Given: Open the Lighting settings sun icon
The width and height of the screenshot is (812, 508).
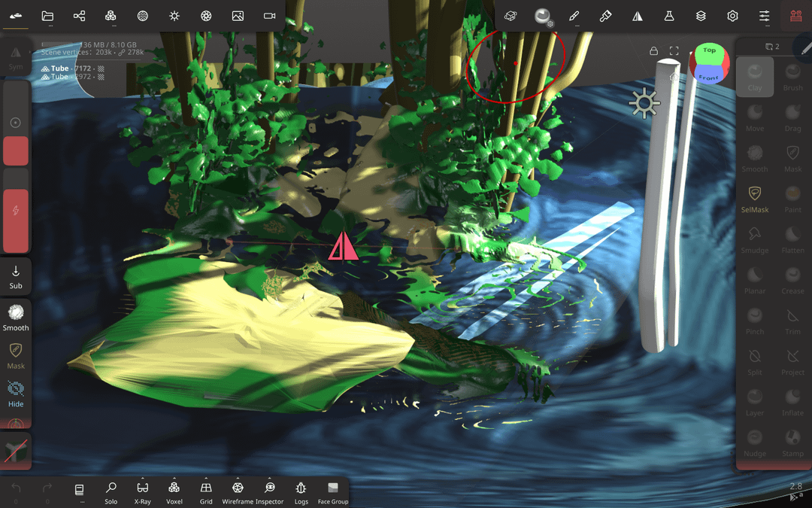Looking at the screenshot, I should [x=174, y=16].
